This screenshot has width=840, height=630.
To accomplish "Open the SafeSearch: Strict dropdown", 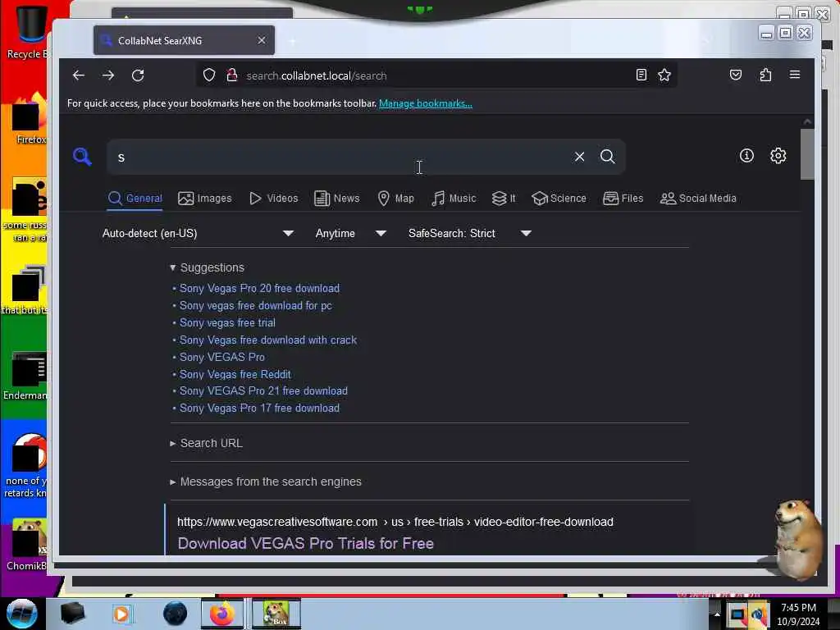I will [469, 234].
